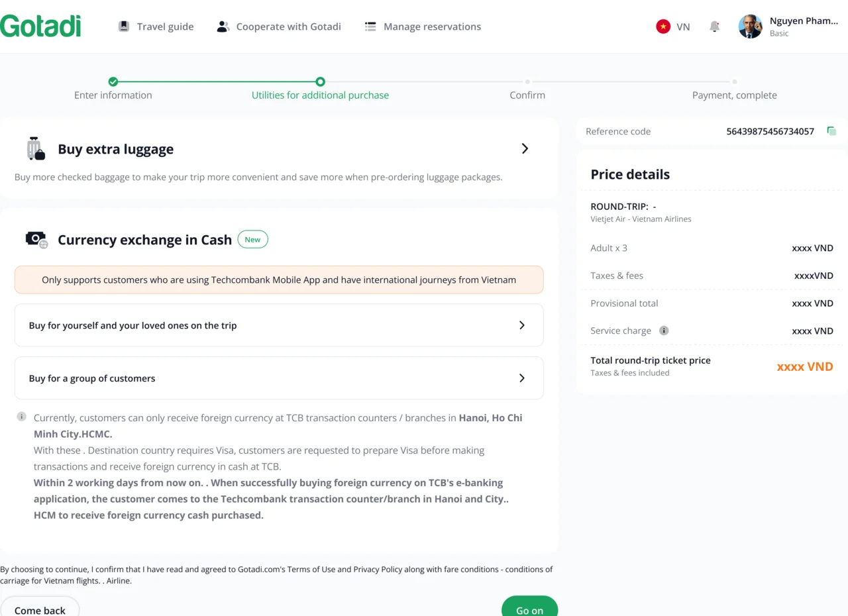The image size is (848, 616).
Task: Click the Gotadi logo
Action: pos(41,26)
